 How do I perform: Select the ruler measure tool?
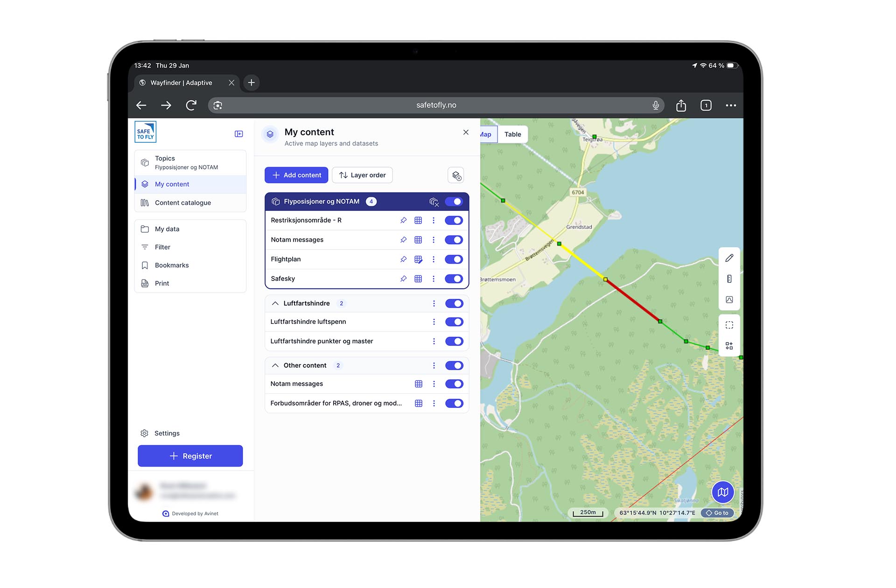click(729, 279)
